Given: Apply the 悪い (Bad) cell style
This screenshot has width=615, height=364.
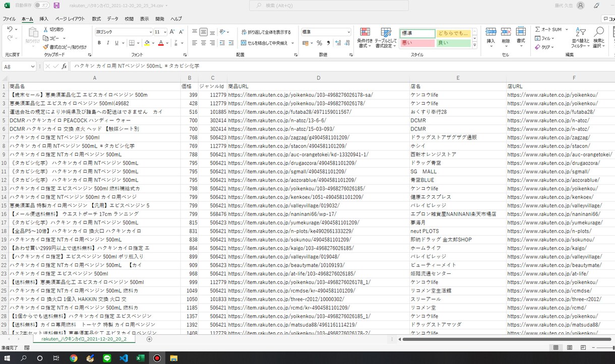Looking at the screenshot, I should pyautogui.click(x=417, y=43).
